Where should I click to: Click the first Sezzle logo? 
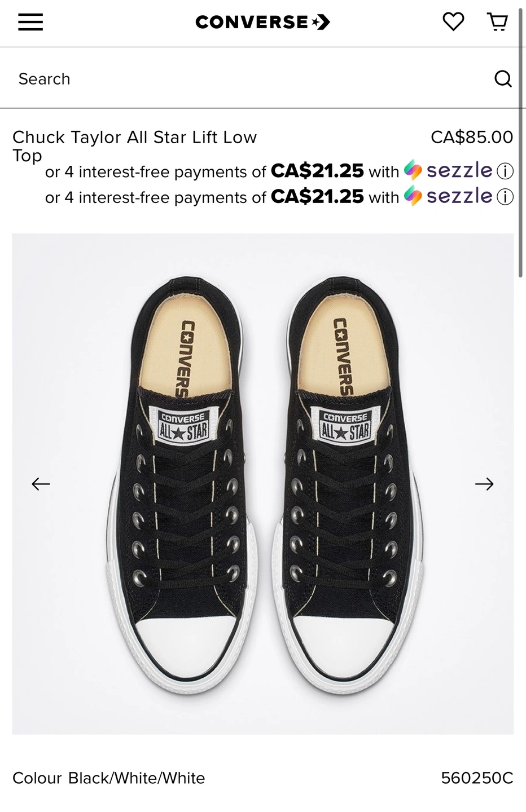(448, 170)
